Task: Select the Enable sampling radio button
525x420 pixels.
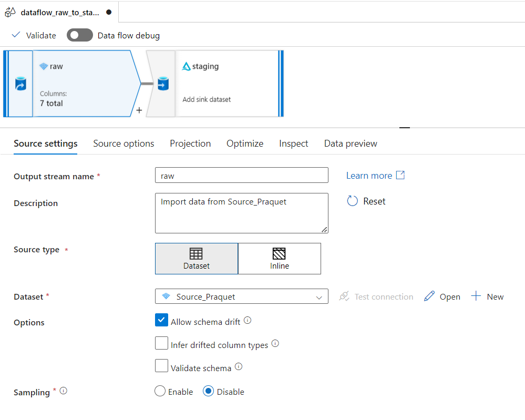Action: coord(160,392)
